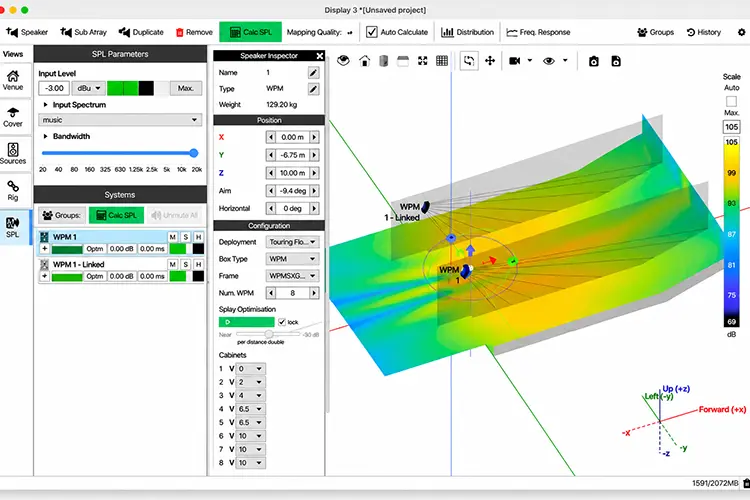
Task: Expand WPM 1 row plus button
Action: point(44,249)
